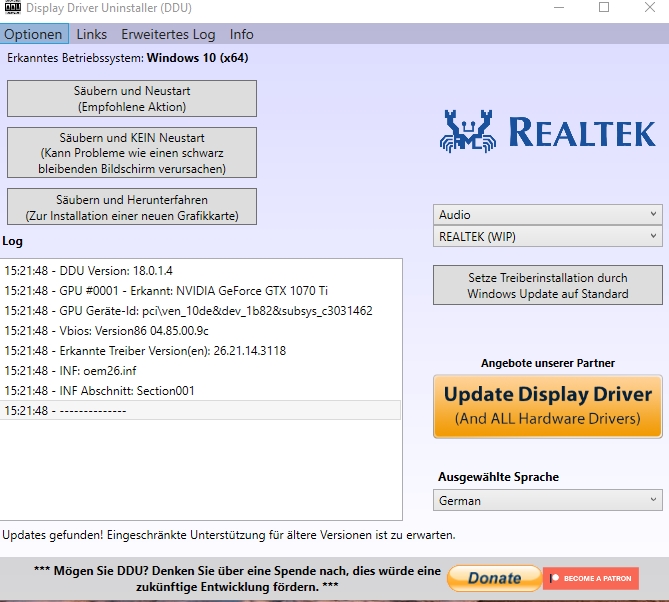Select log line 'Erkannte Treiber Version(en): 26.21.14.3118'
The image size is (669, 602).
tap(201, 351)
